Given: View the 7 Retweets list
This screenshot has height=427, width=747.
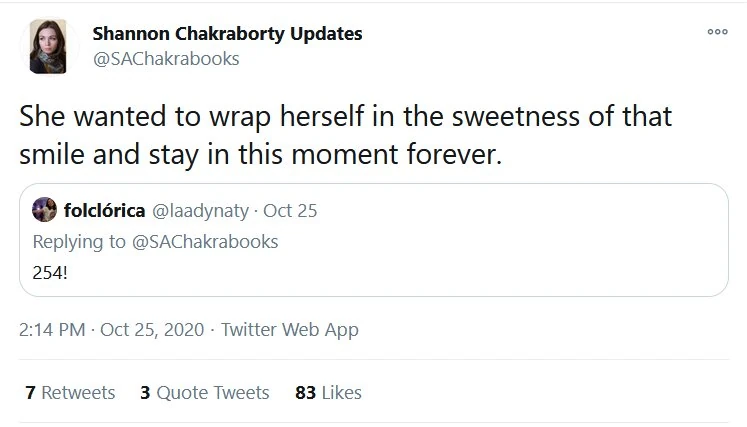Looking at the screenshot, I should (x=70, y=393).
